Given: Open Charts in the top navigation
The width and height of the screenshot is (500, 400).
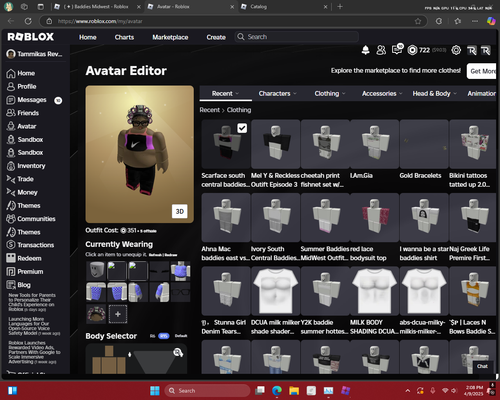Looking at the screenshot, I should [124, 37].
